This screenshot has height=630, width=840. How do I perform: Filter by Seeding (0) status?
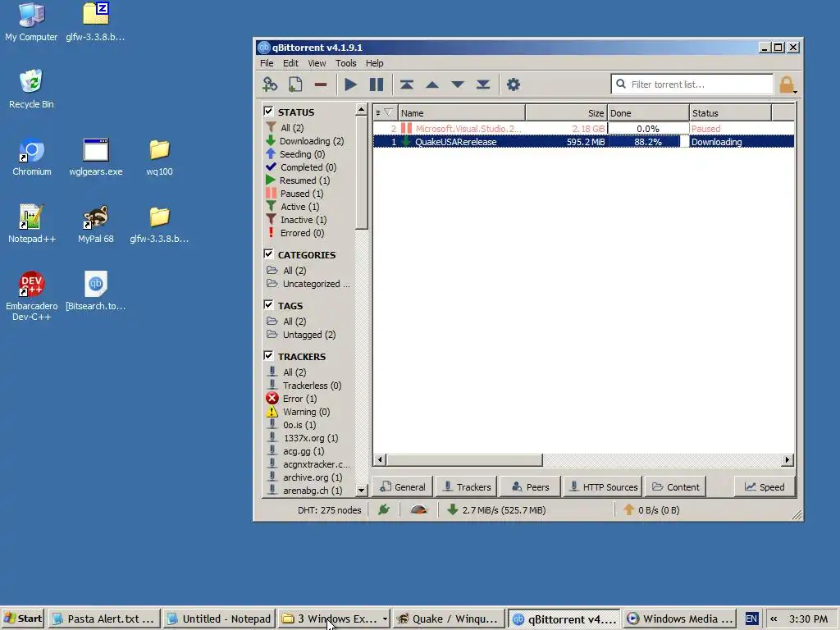[295, 154]
